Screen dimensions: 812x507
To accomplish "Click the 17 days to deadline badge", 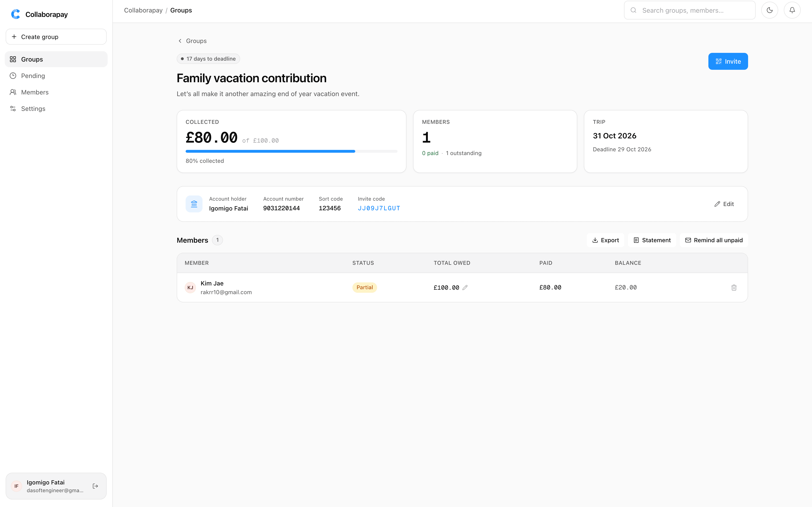I will (x=208, y=59).
